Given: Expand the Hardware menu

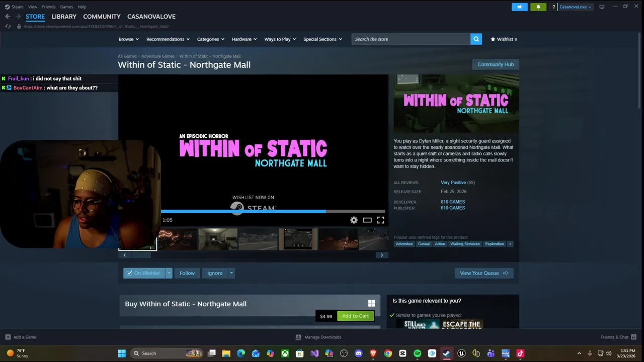Looking at the screenshot, I should 245,39.
